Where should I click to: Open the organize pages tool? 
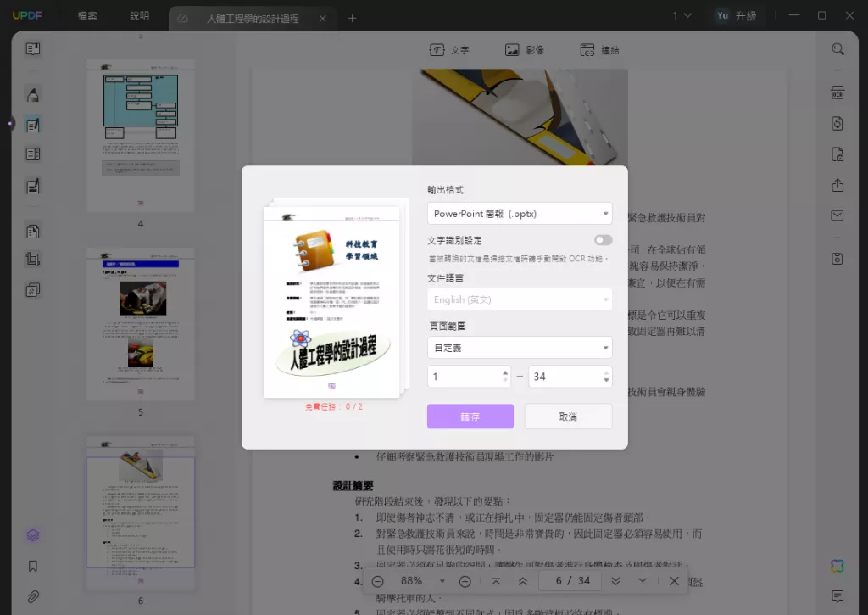33,154
